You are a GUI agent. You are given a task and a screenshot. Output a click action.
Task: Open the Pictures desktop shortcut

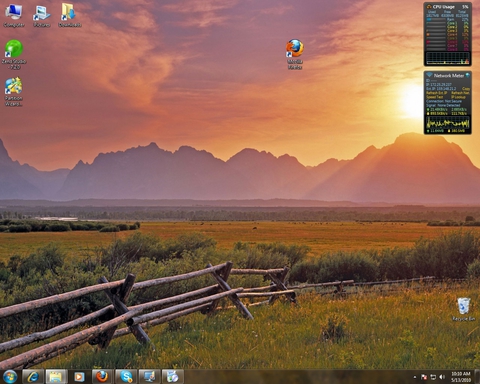coord(42,16)
